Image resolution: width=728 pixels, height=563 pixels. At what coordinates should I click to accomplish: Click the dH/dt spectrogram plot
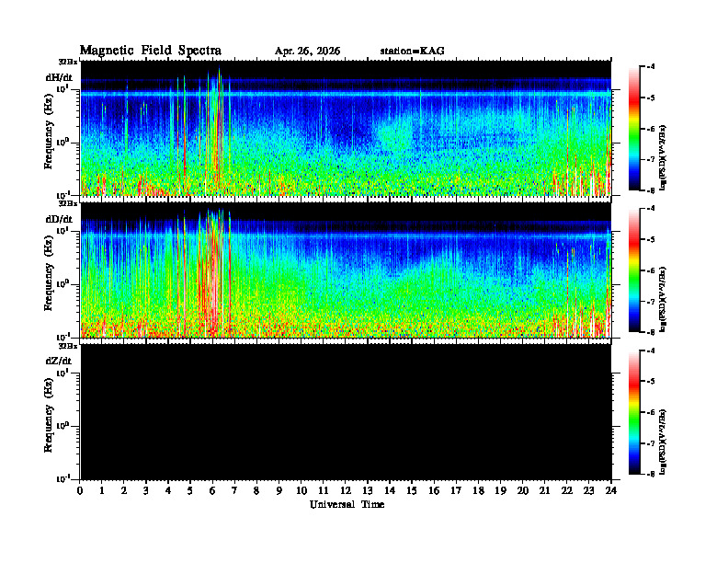tap(346, 128)
